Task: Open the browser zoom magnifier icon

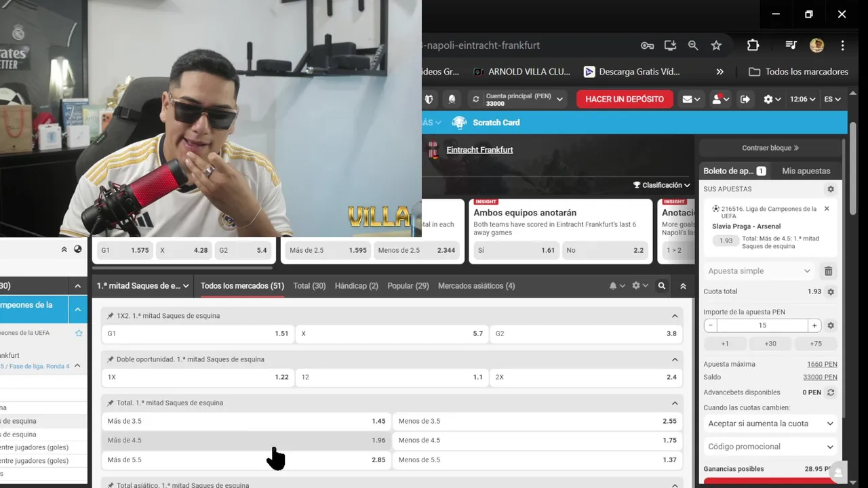Action: tap(693, 45)
